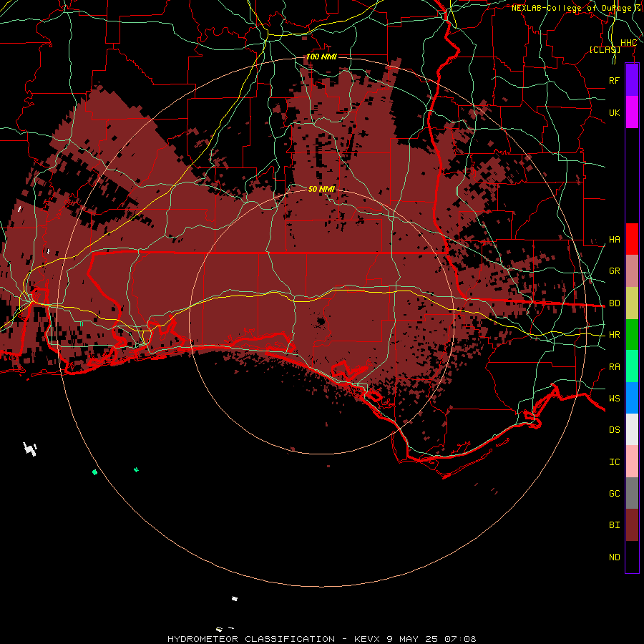This screenshot has width=644, height=644.
Task: Click the ND legend label
Action: (615, 557)
